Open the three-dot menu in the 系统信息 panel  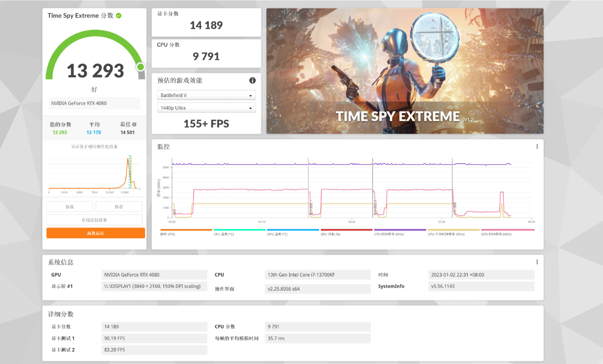(537, 262)
